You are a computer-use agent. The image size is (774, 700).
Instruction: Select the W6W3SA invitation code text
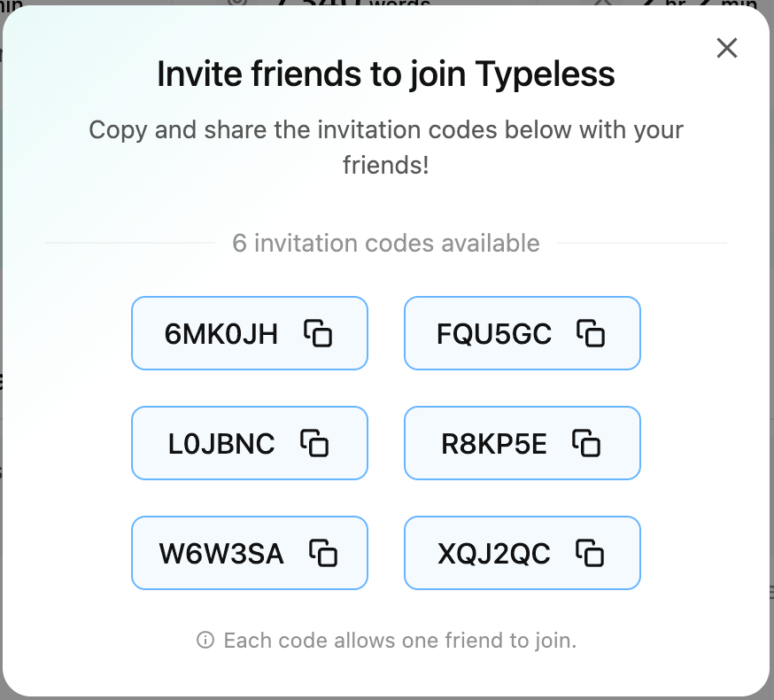[221, 554]
